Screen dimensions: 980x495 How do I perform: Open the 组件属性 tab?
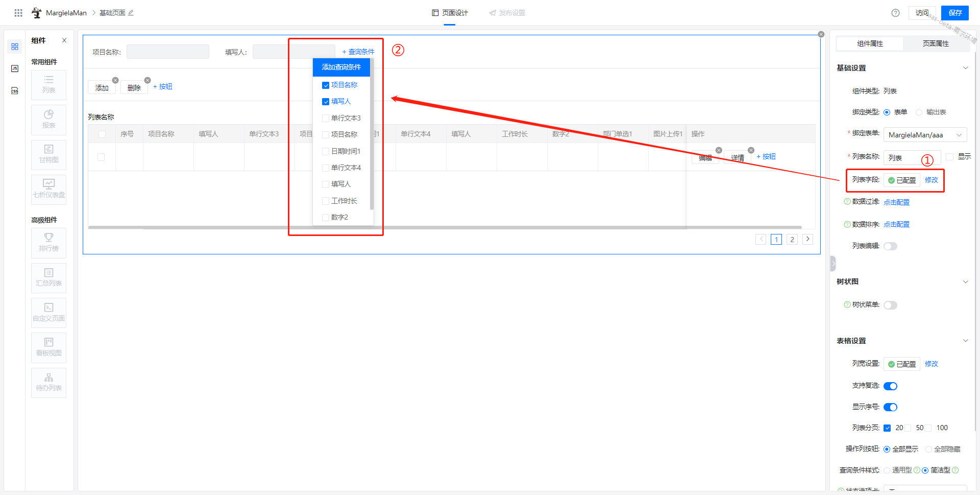coord(870,43)
